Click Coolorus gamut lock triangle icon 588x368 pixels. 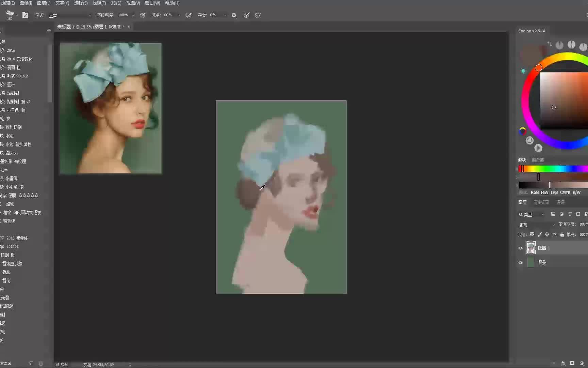[529, 140]
